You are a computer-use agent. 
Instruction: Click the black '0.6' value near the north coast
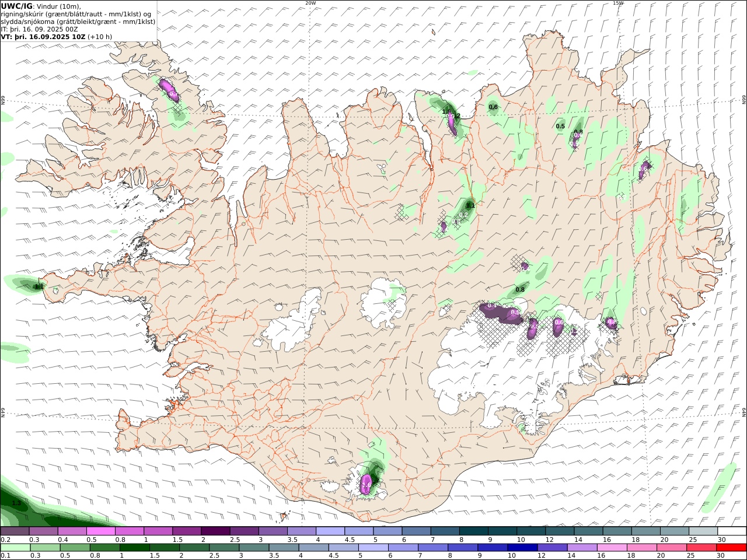493,107
